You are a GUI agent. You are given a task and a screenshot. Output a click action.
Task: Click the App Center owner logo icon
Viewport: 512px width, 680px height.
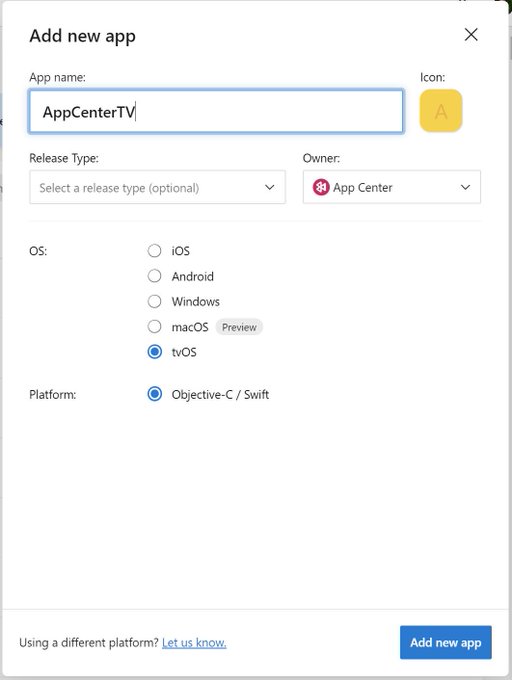point(321,187)
